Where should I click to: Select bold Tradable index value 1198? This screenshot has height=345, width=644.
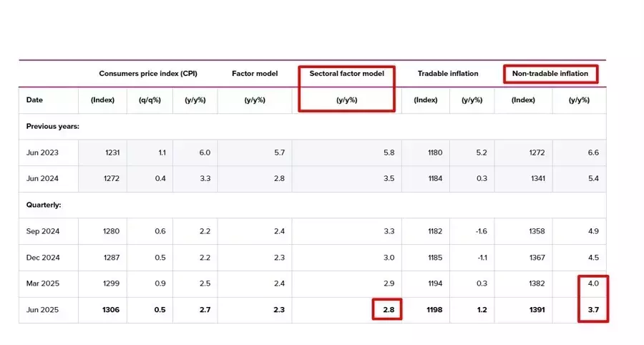coord(434,310)
